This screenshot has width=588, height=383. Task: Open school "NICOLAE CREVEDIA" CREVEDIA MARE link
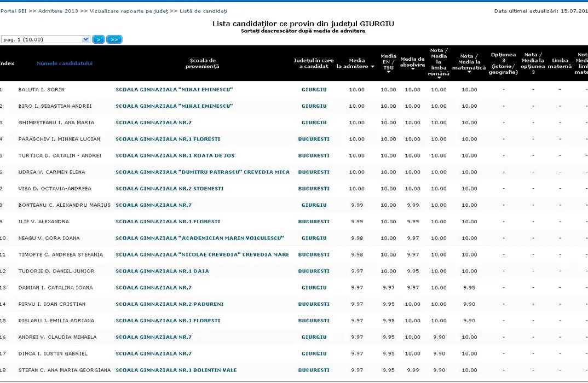[203, 254]
